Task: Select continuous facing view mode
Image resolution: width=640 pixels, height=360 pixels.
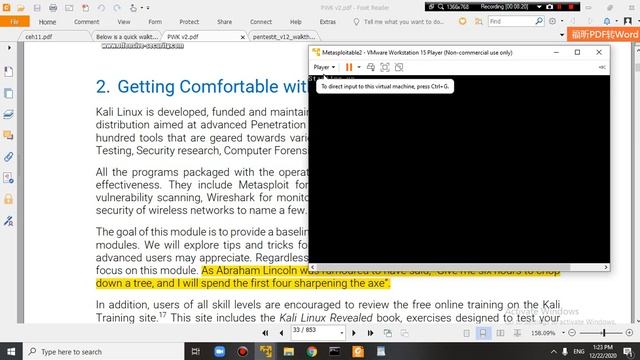Action: click(517, 333)
